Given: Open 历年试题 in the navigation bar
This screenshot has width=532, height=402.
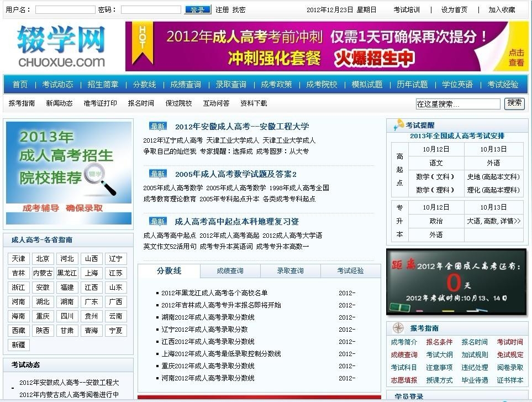Looking at the screenshot, I should click(x=412, y=85).
